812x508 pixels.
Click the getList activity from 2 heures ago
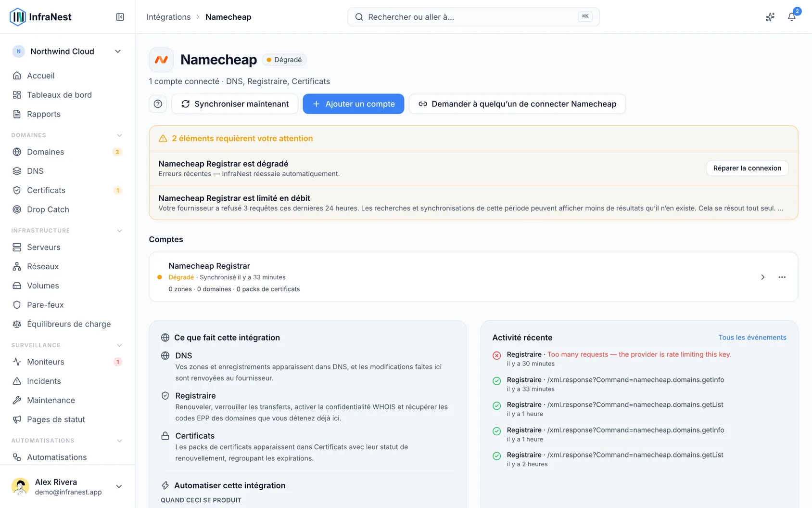639,459
